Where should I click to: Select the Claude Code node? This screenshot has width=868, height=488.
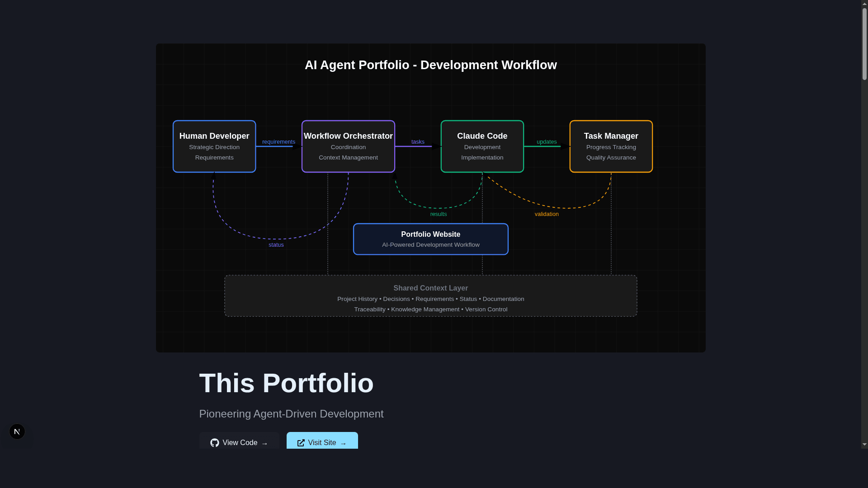click(482, 146)
